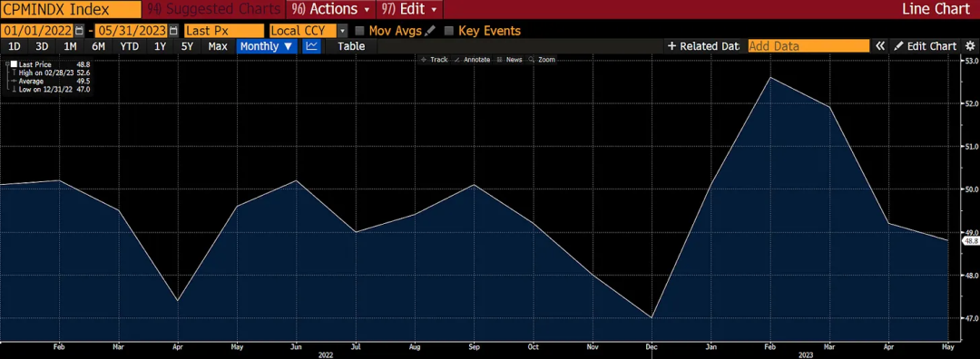Screen dimensions: 980x359
Task: Open the 96) Actions dropdown menu
Action: point(330,9)
